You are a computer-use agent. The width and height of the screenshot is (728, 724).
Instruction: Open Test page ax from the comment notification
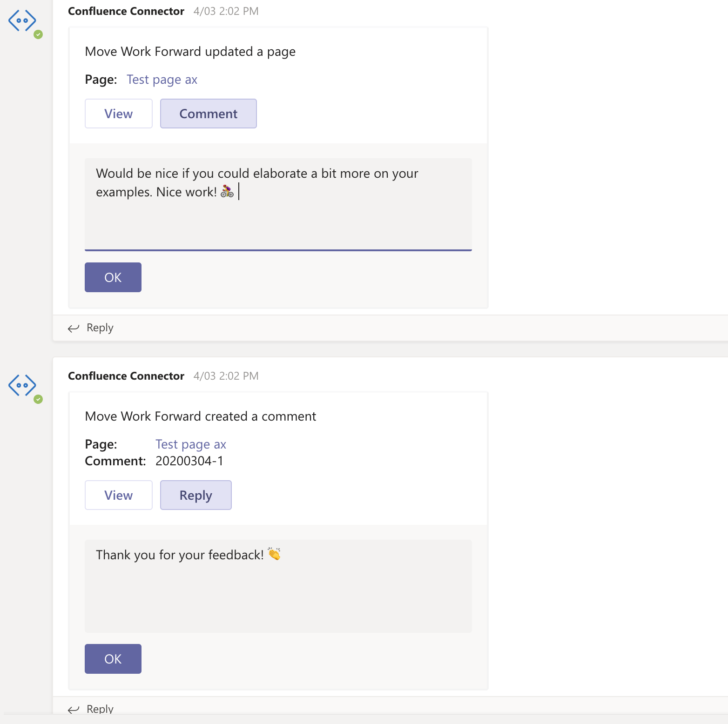pos(190,444)
